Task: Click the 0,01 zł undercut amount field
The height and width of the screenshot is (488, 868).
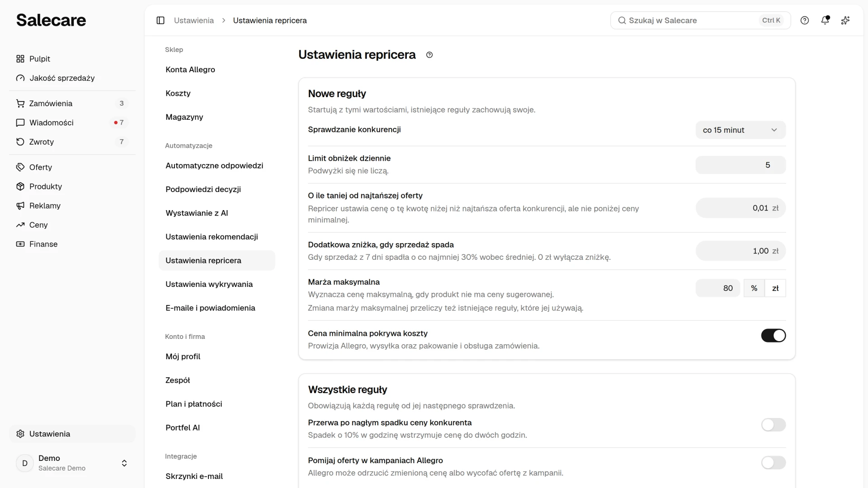Action: click(741, 208)
